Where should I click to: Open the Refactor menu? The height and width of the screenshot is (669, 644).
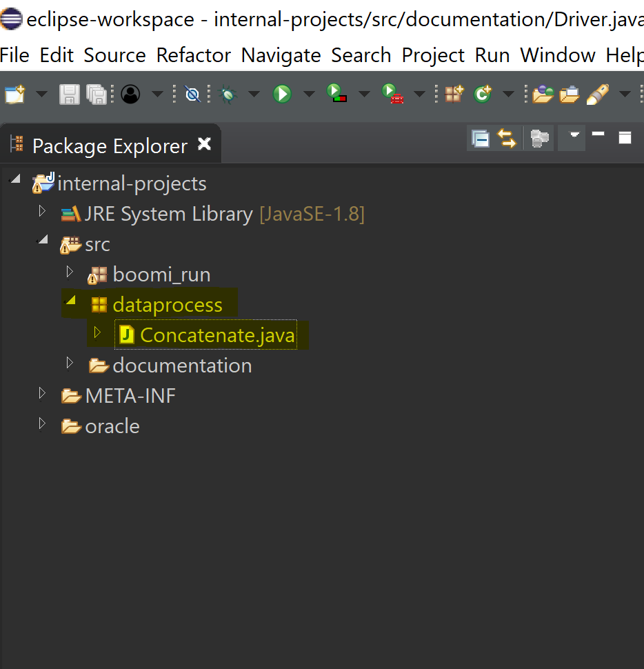click(x=193, y=55)
